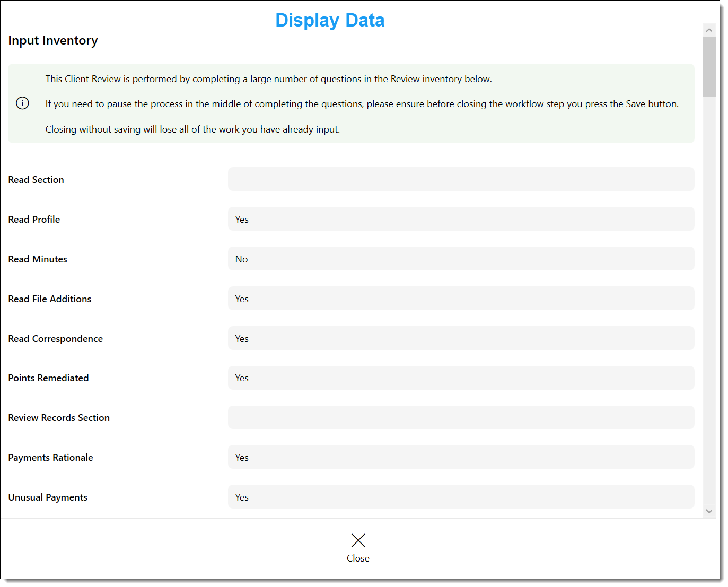Select the Read Profile answer showing Yes
The width and height of the screenshot is (728, 587).
coord(461,219)
